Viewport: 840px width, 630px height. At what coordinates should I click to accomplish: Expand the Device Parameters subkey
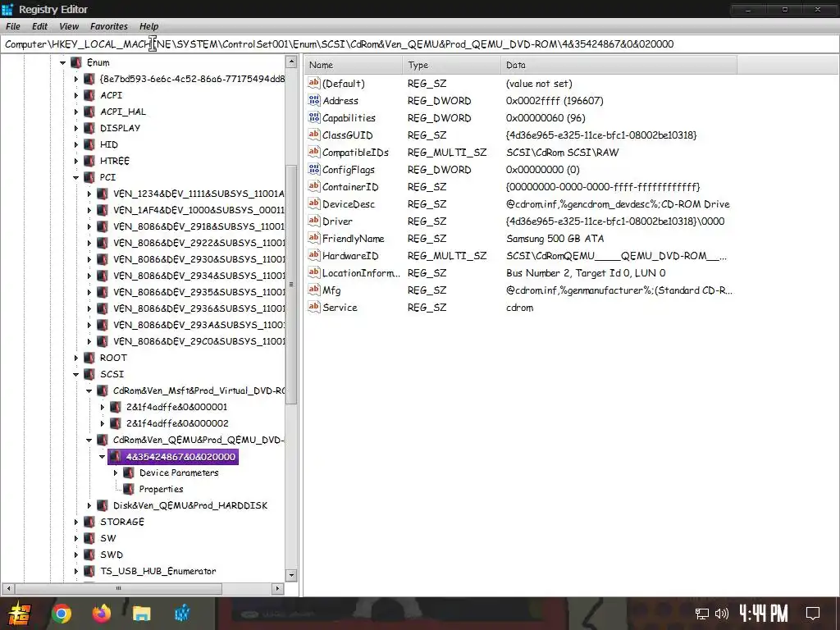[x=116, y=473]
